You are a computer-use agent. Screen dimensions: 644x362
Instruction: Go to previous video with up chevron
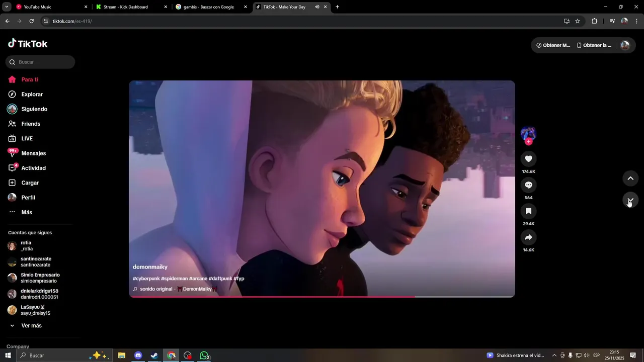pyautogui.click(x=630, y=178)
